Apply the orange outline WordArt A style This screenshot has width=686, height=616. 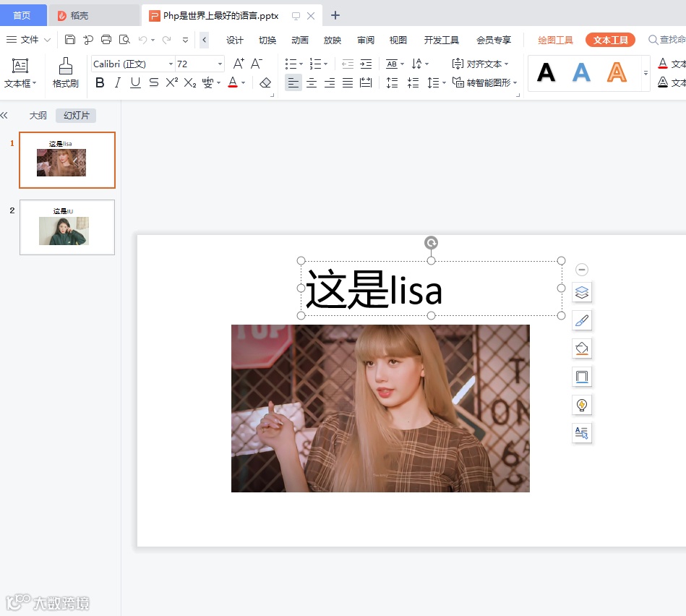tap(617, 72)
